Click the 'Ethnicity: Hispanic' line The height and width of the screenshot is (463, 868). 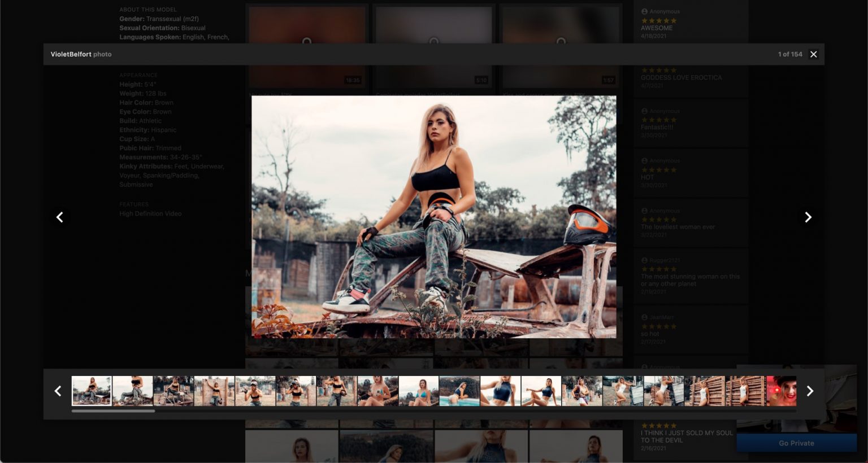pos(148,130)
